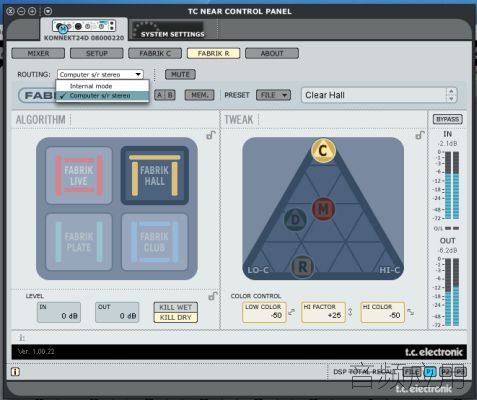Click the OUT level meter
Screen dimensions: 477x400
[452, 292]
